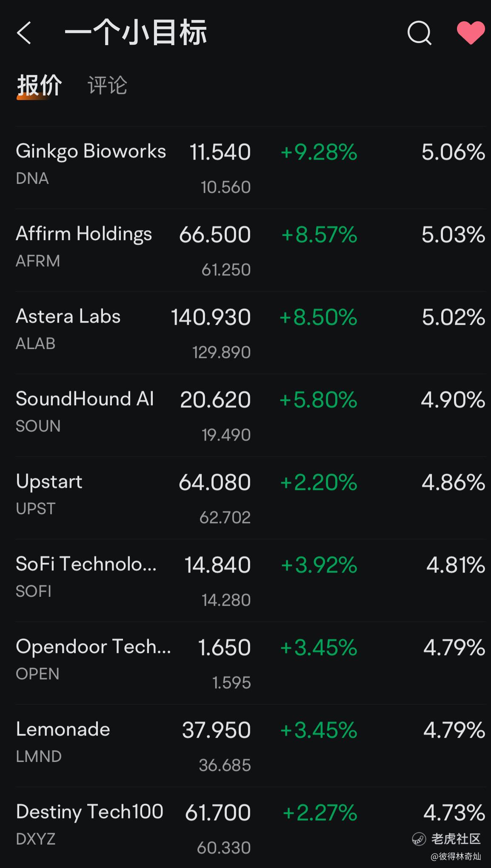
Task: Open Ginkgo Bioworks stock row
Action: point(91,152)
